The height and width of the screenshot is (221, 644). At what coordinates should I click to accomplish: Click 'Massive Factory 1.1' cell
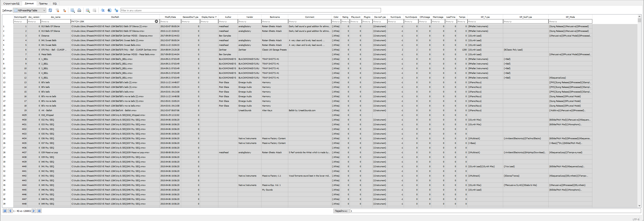click(x=275, y=176)
